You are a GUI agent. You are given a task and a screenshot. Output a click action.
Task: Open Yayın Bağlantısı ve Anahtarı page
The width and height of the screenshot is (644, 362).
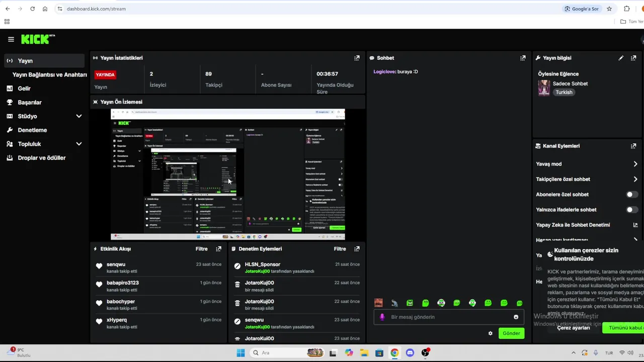(49, 74)
